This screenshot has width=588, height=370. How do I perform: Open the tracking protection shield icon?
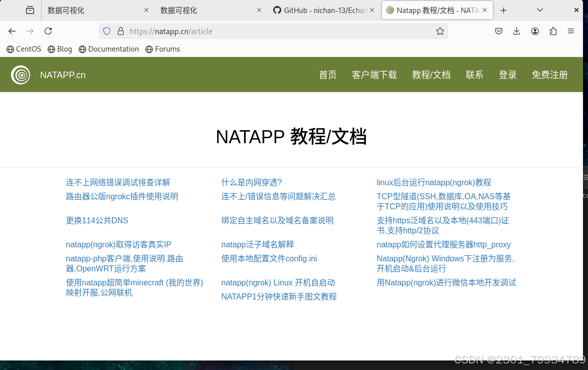tap(107, 31)
